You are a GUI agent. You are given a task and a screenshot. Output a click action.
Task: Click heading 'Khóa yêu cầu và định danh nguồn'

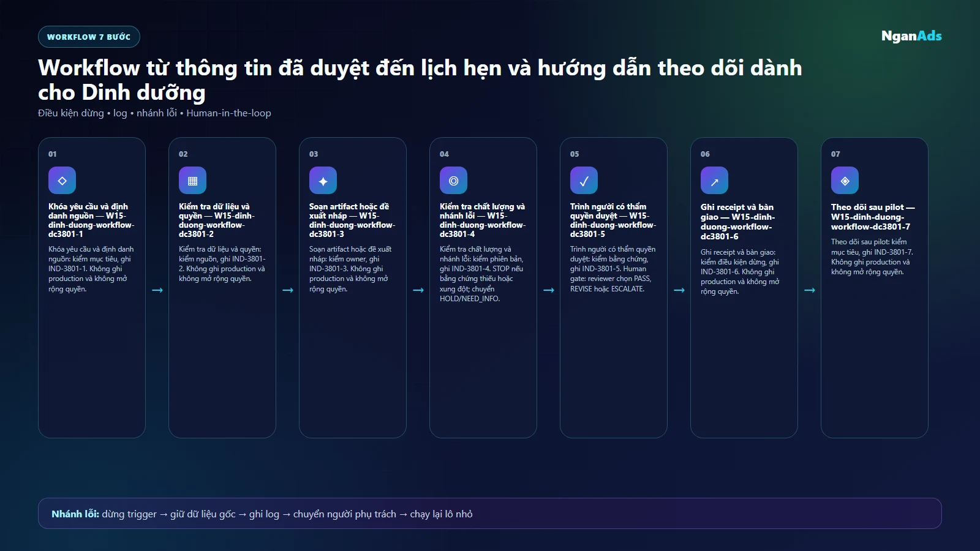(91, 220)
